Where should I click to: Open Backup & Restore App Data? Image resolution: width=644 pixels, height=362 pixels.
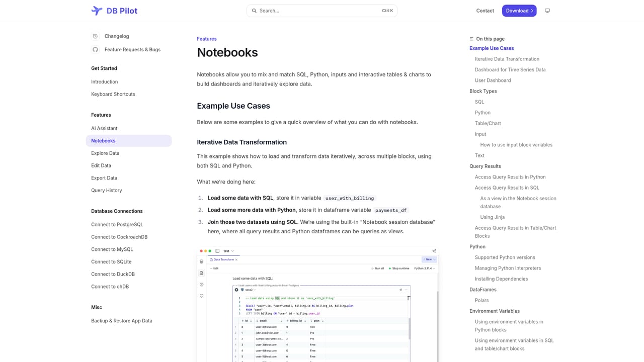[x=122, y=321]
